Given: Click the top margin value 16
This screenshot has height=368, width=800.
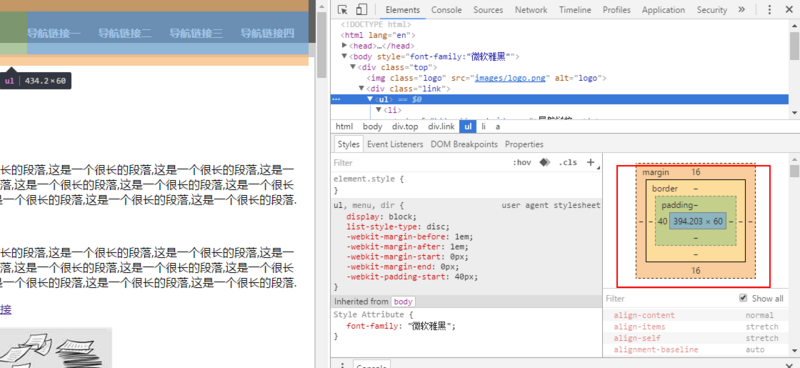Looking at the screenshot, I should tap(696, 172).
